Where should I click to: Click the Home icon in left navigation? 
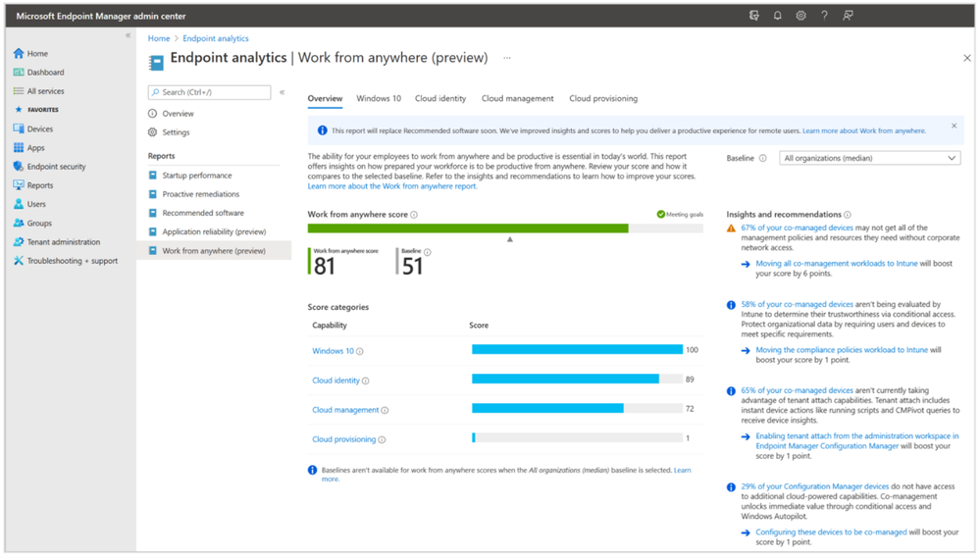coord(19,54)
